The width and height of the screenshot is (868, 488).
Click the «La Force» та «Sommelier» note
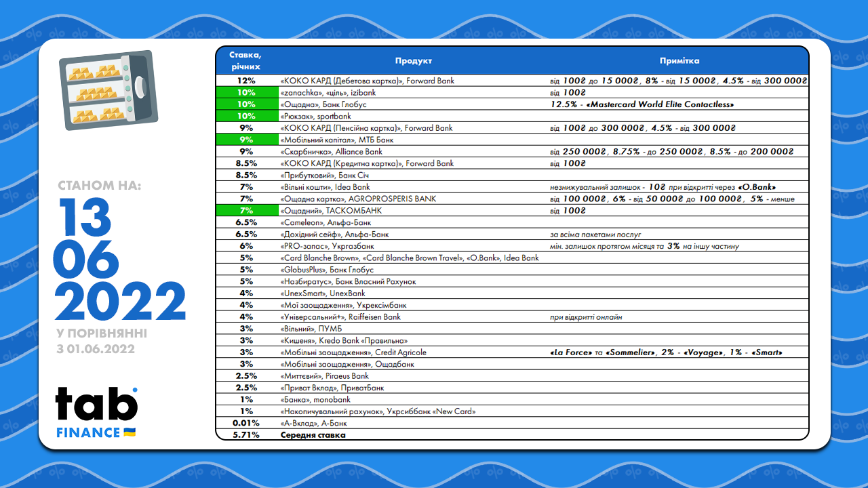tap(666, 353)
